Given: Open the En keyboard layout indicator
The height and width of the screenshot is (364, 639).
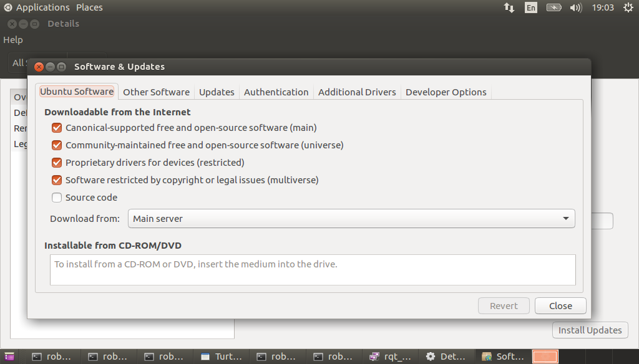Looking at the screenshot, I should pyautogui.click(x=530, y=7).
